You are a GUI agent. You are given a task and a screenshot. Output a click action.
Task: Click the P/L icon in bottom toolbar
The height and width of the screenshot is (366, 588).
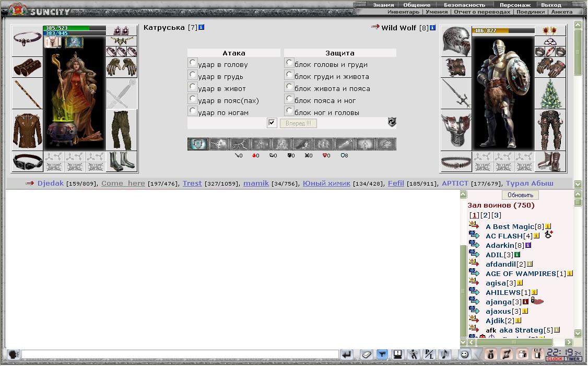[x=429, y=354]
